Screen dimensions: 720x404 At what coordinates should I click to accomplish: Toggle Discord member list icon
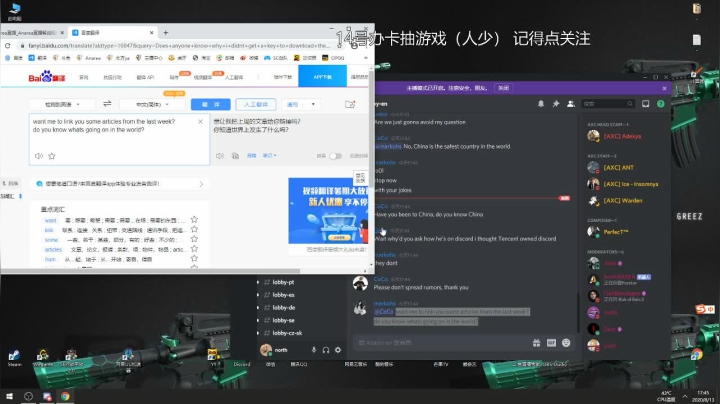coord(571,104)
